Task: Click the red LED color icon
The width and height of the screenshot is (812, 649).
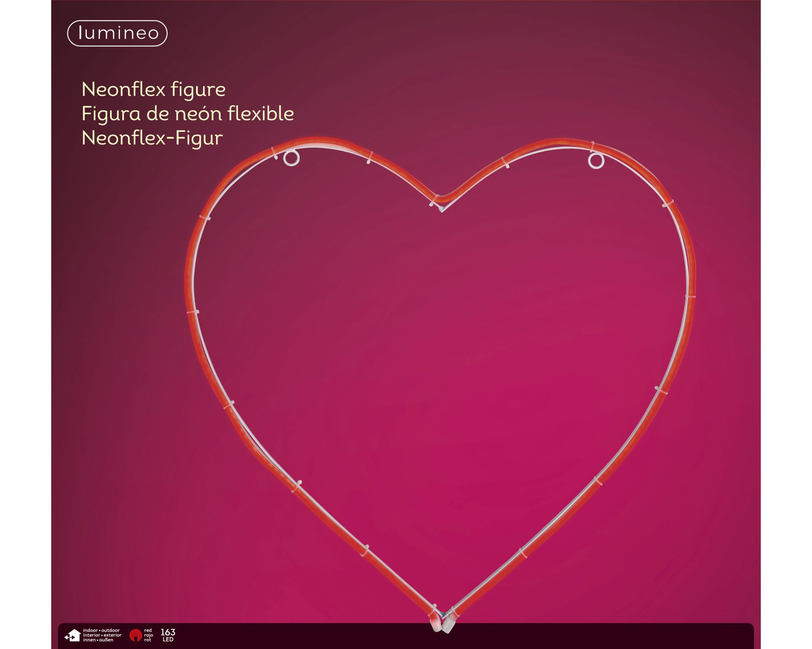Action: 135,635
